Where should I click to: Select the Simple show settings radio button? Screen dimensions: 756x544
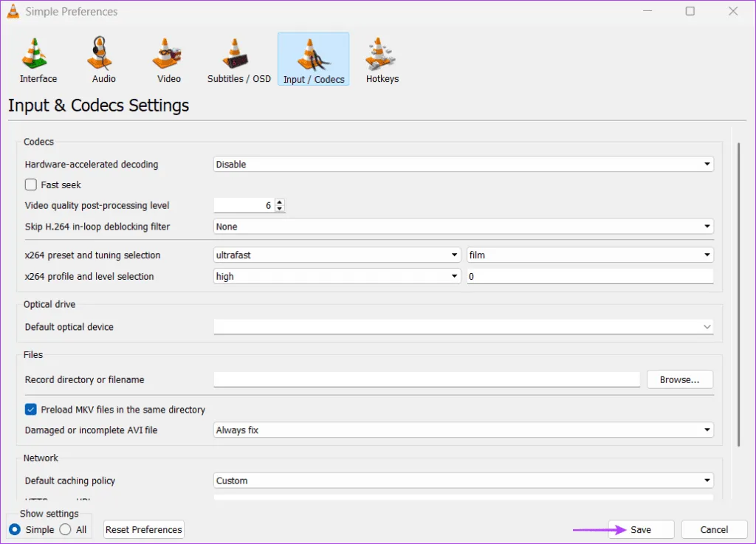click(x=15, y=529)
